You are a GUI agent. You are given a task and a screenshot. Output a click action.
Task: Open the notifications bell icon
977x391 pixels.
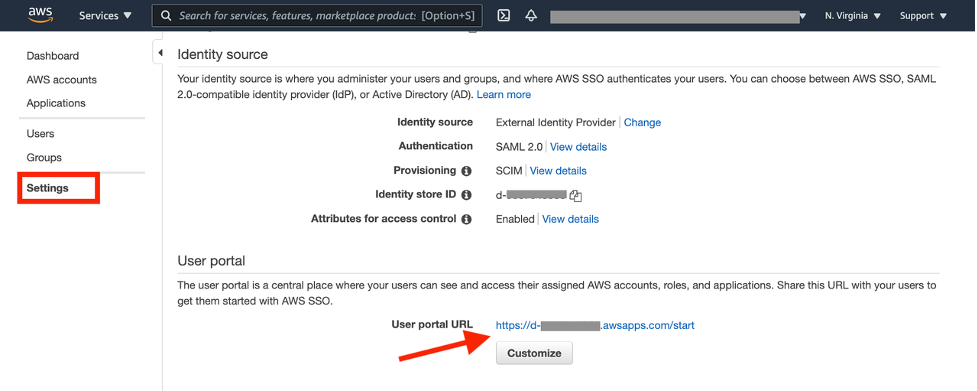coord(531,16)
